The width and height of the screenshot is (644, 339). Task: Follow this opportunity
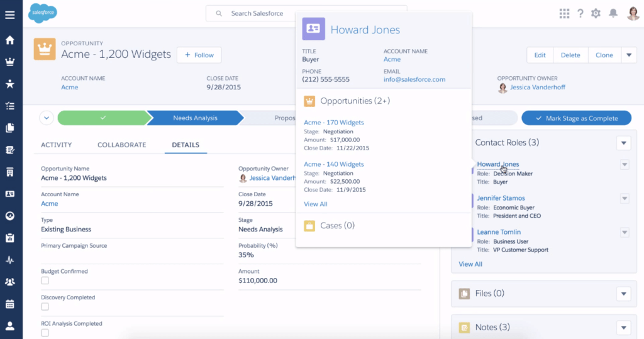(x=199, y=55)
